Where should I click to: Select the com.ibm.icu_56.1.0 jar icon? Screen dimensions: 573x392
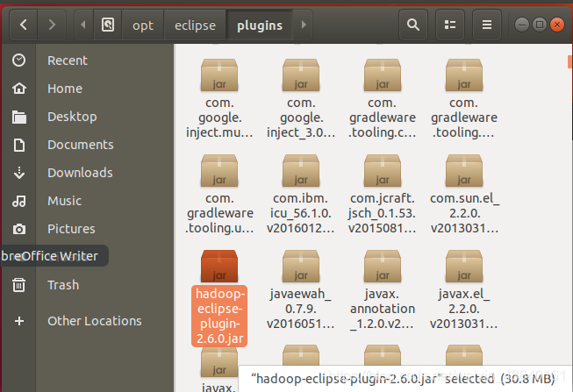point(301,171)
